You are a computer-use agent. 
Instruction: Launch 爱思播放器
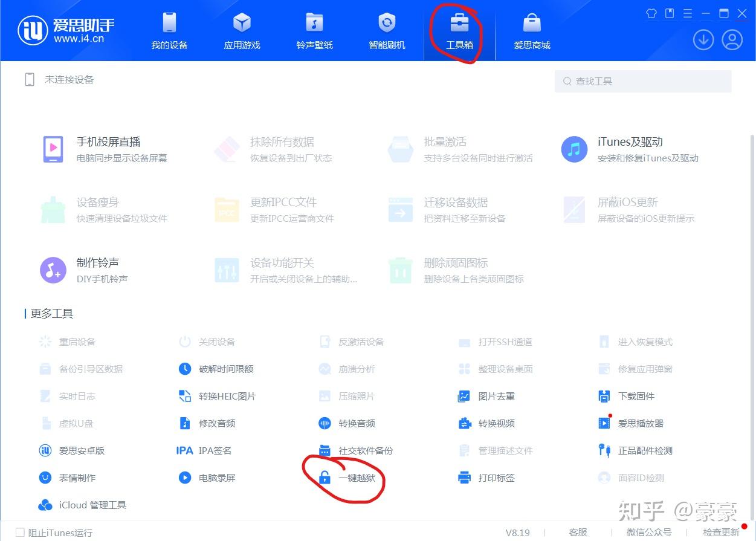(x=630, y=423)
